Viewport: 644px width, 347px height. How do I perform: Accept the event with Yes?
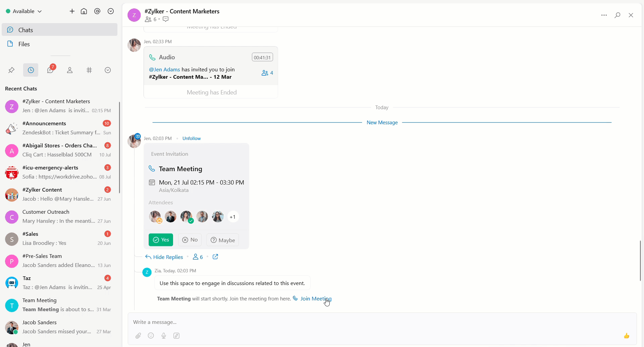pyautogui.click(x=161, y=240)
